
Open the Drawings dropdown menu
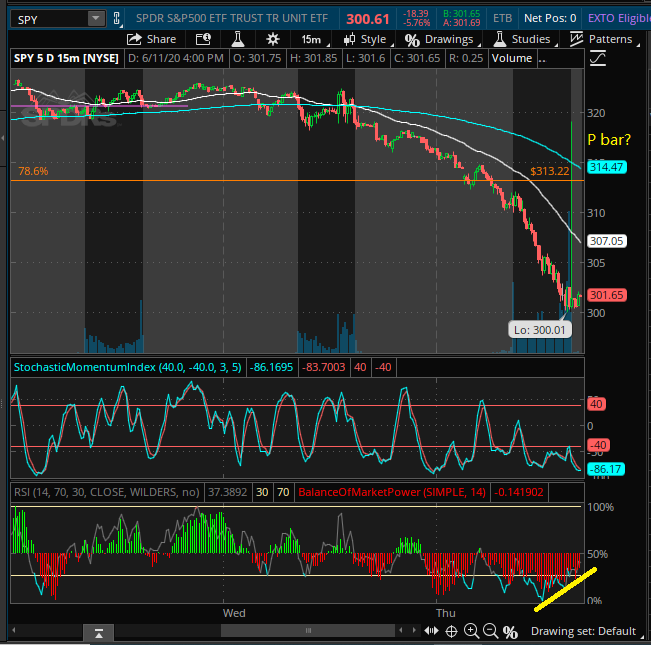coord(443,39)
